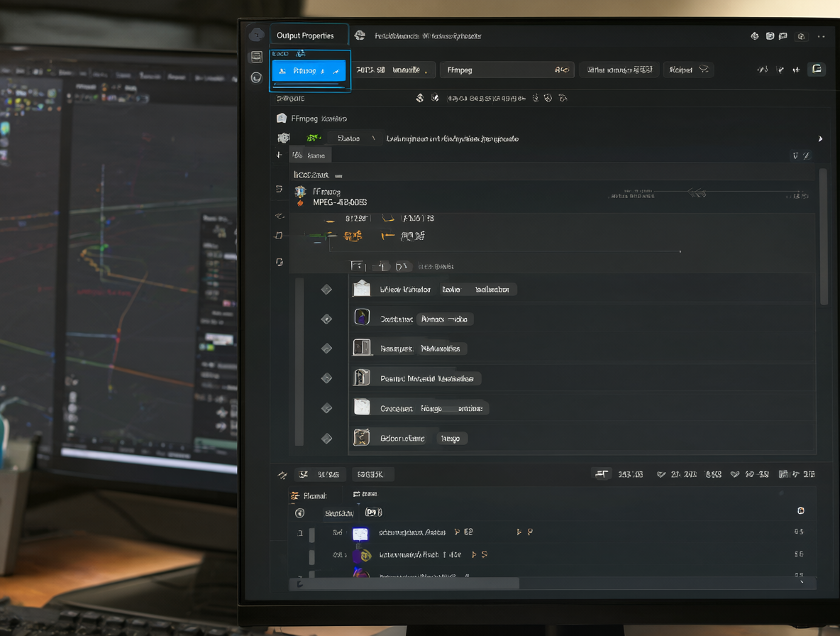Click into the FFmpeg text field
The height and width of the screenshot is (636, 840).
point(507,70)
